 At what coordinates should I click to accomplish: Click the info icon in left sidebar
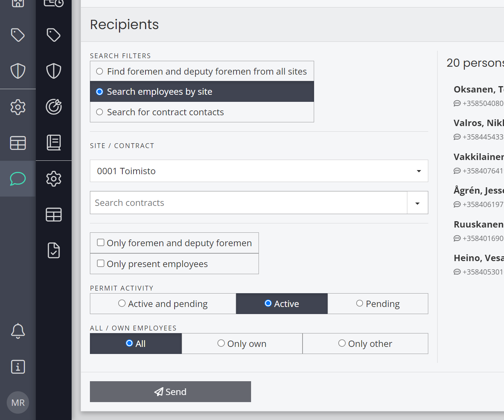coord(18,367)
